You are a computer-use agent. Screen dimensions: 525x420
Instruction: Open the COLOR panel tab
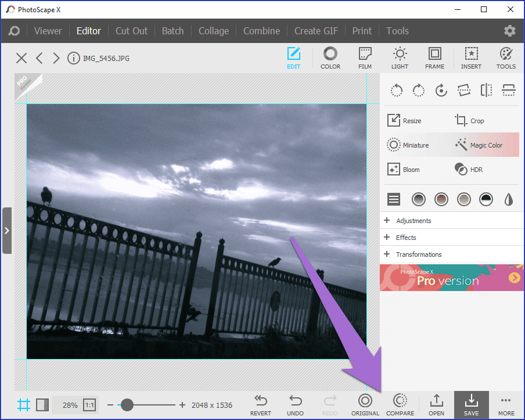coord(330,58)
